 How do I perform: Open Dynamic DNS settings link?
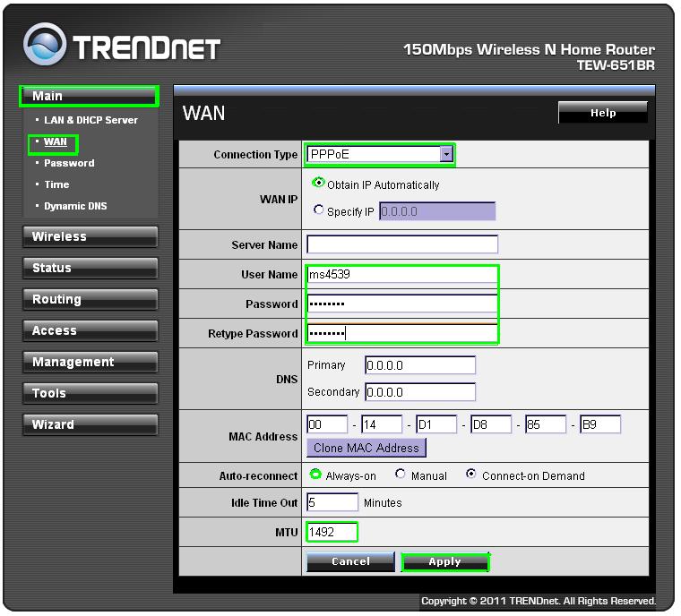click(75, 206)
